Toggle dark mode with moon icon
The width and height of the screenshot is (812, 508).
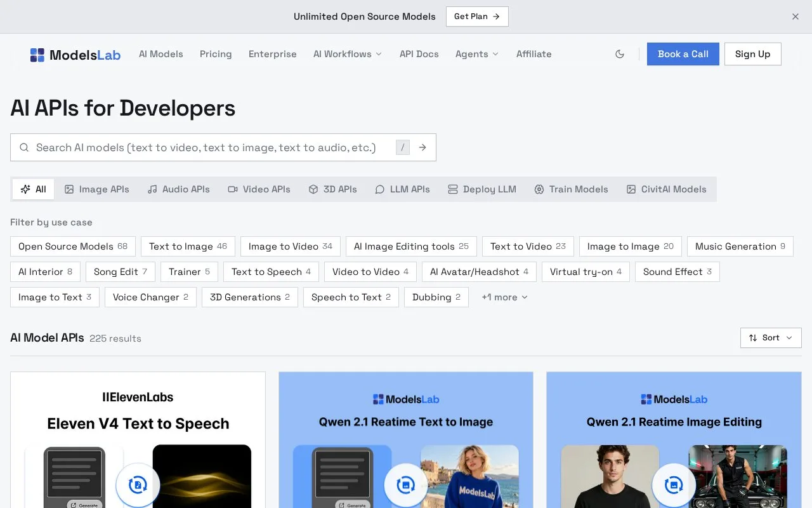point(620,54)
